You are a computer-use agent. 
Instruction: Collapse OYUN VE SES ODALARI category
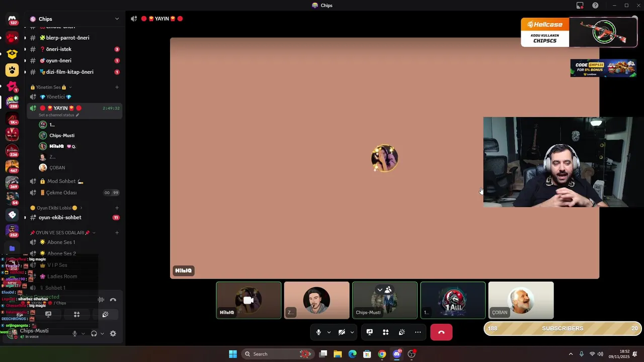click(x=63, y=233)
